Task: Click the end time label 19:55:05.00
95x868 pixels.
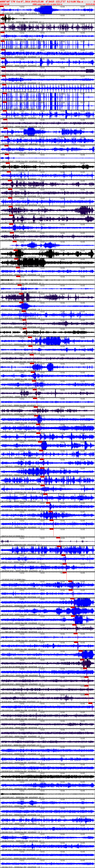Action: click(90, 5)
